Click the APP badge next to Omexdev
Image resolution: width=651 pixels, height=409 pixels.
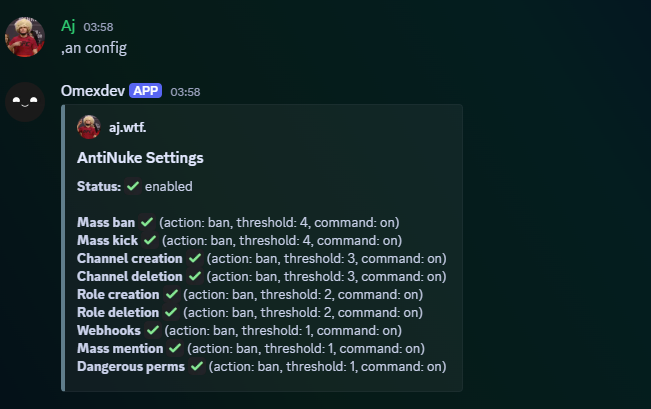pyautogui.click(x=145, y=91)
